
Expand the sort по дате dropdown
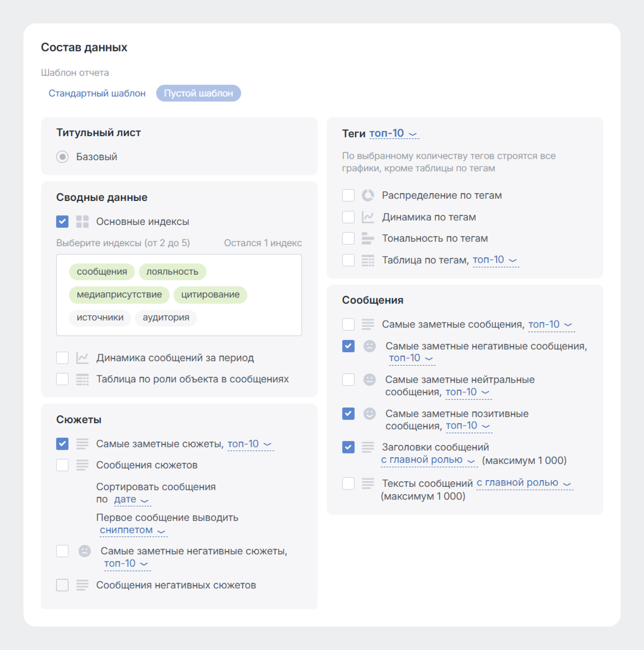(132, 499)
